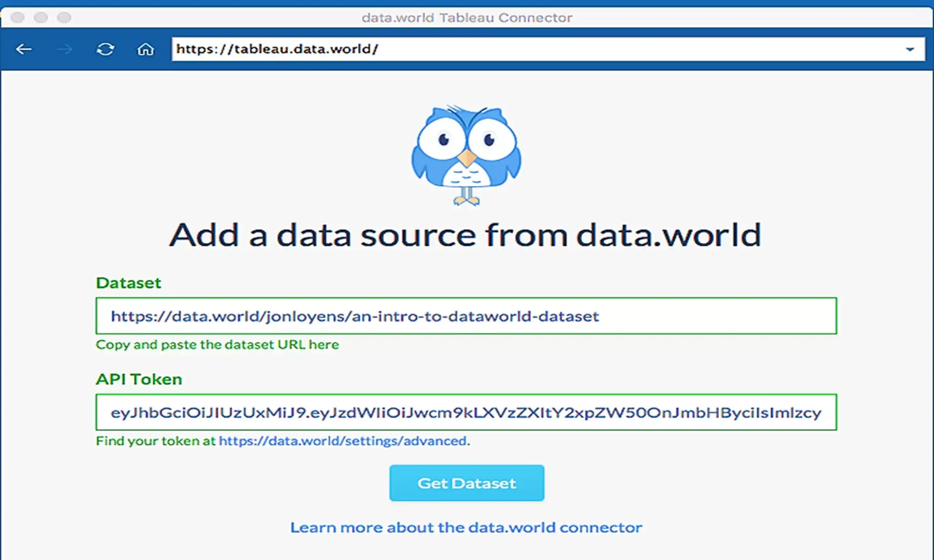Minimize the connector window
The width and height of the screenshot is (934, 560).
coord(41,17)
